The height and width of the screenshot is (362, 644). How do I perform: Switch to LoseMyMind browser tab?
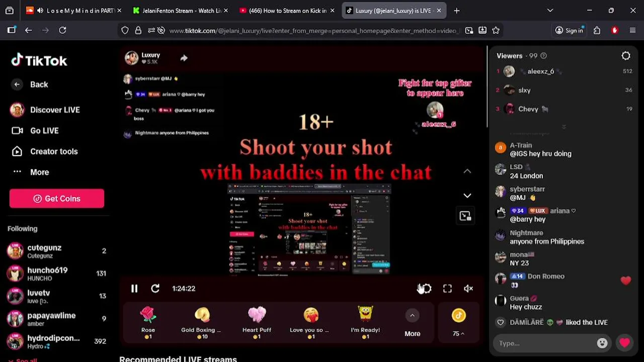coord(73,11)
